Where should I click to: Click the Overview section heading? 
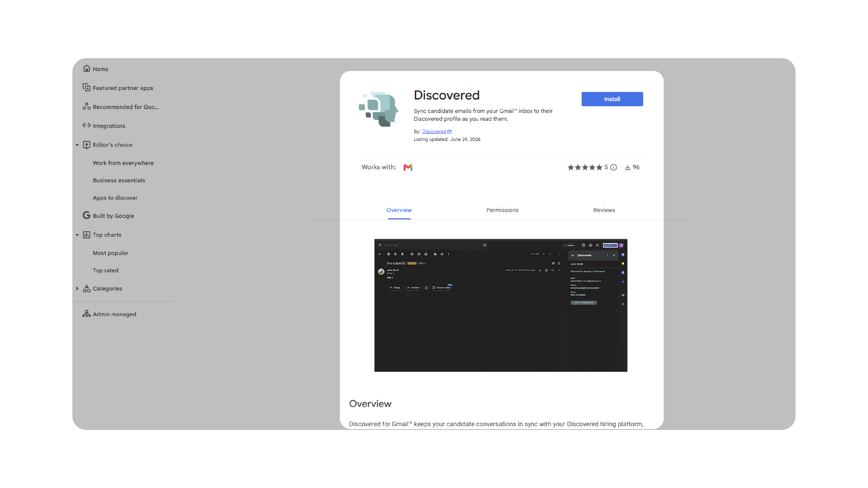[370, 403]
